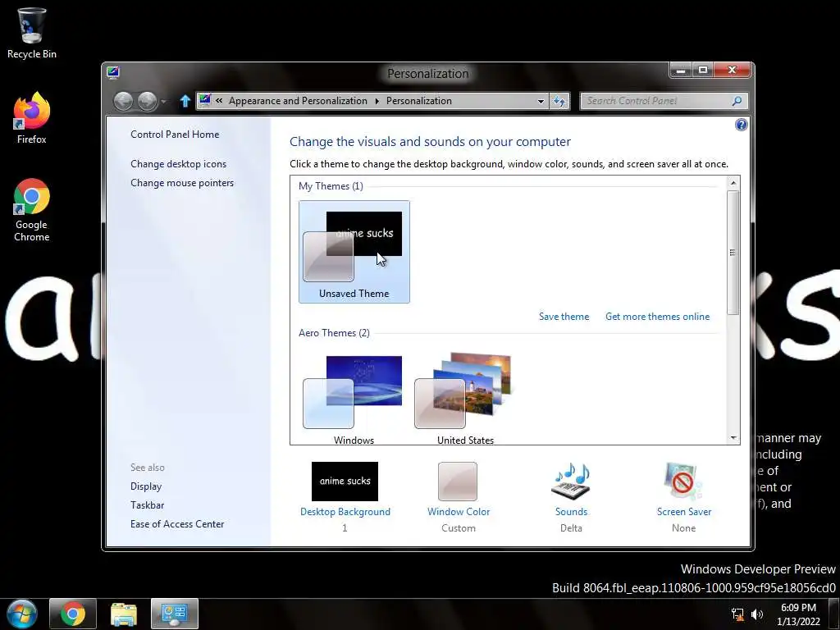Click the Window Color text link
The width and height of the screenshot is (840, 630).
(x=459, y=512)
